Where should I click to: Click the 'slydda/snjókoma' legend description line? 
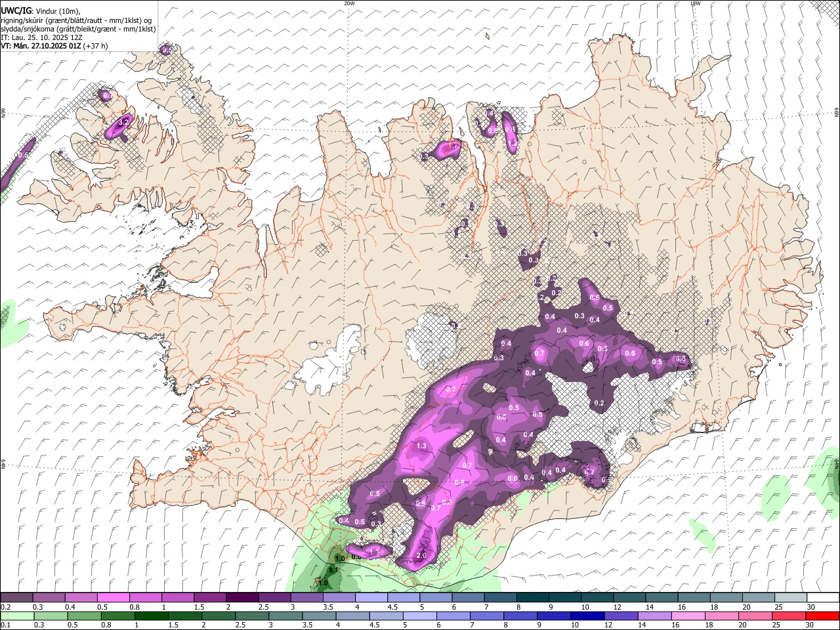click(x=79, y=29)
